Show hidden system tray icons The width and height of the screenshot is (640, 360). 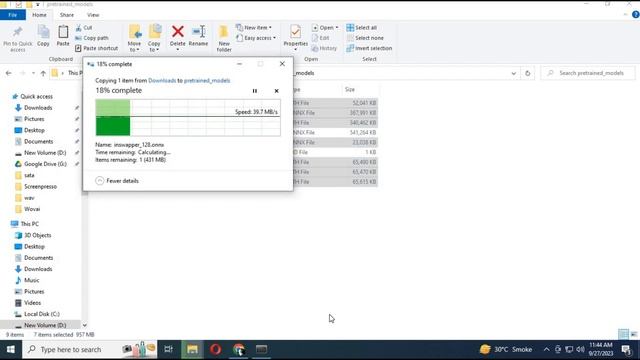546,349
